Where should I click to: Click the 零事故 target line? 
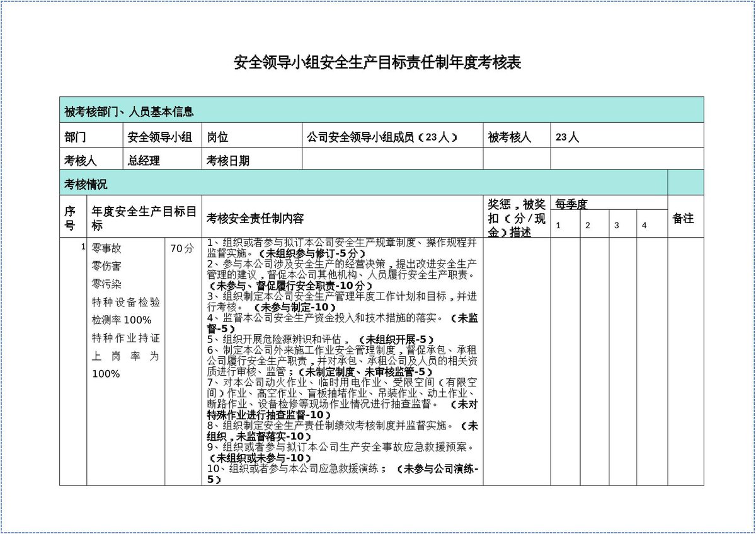[106, 249]
